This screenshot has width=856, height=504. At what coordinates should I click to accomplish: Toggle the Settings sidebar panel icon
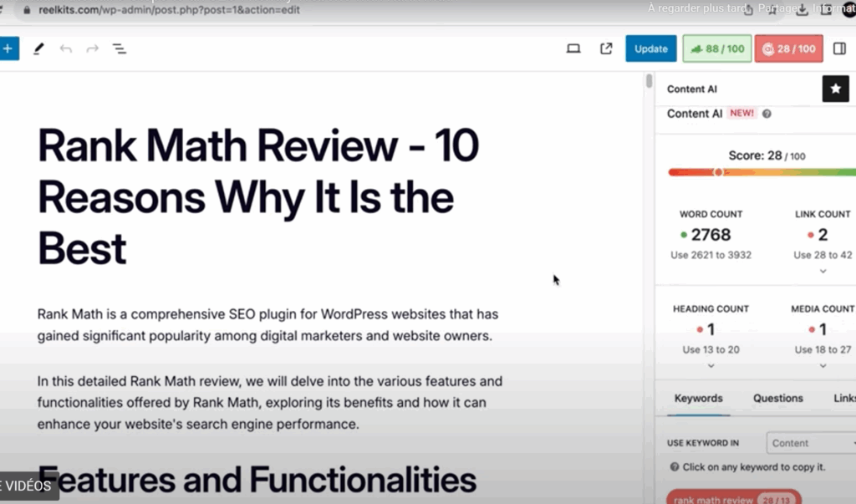pyautogui.click(x=839, y=48)
